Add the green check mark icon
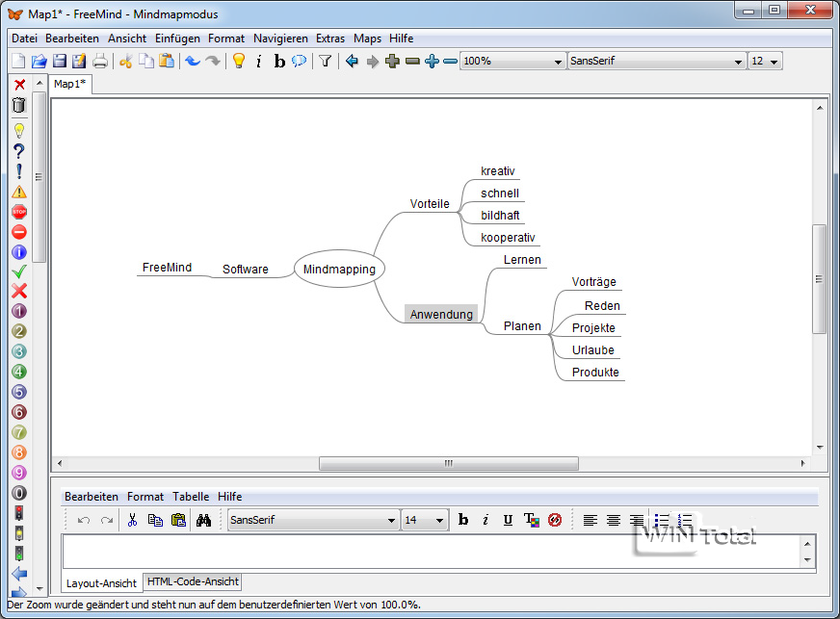The height and width of the screenshot is (619, 840). pyautogui.click(x=19, y=271)
